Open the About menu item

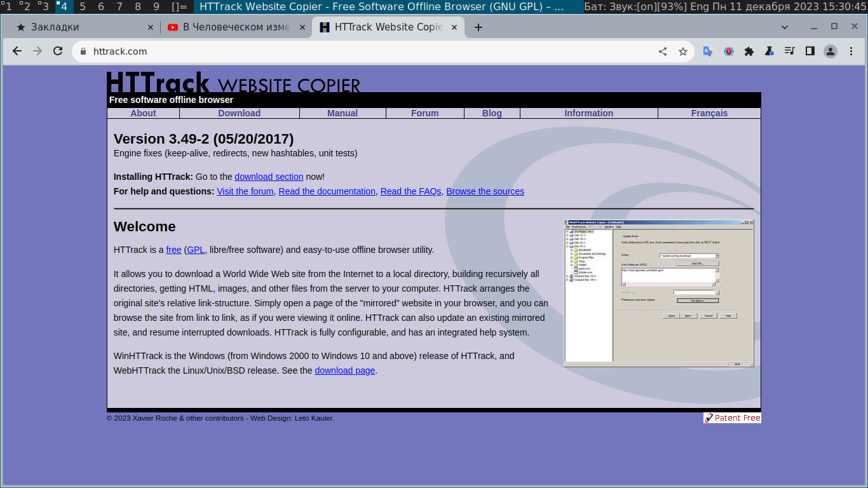143,113
